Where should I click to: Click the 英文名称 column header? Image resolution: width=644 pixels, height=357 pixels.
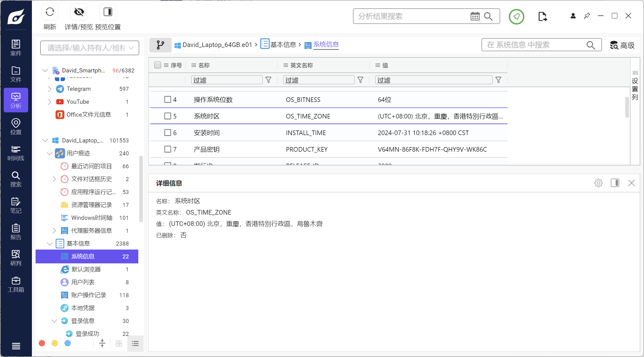point(301,65)
